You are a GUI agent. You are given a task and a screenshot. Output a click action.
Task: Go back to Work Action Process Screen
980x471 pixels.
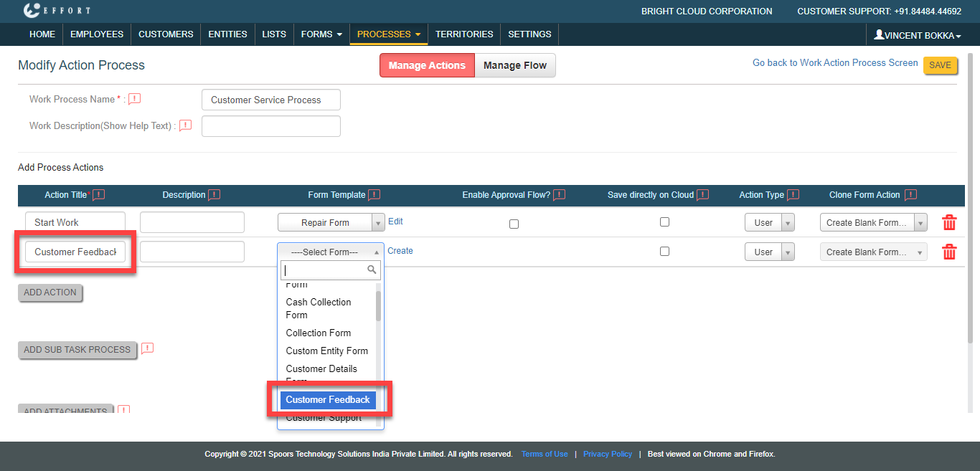(x=834, y=63)
